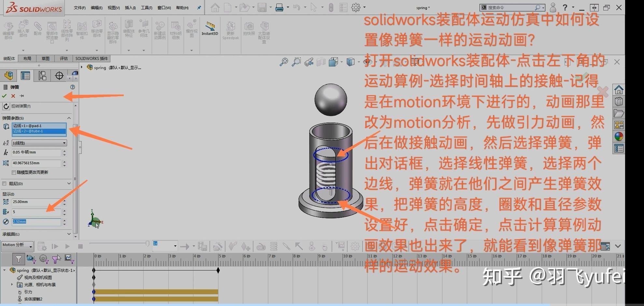Collapse the 弹簧参数 section
644x306 pixels.
pyautogui.click(x=69, y=118)
